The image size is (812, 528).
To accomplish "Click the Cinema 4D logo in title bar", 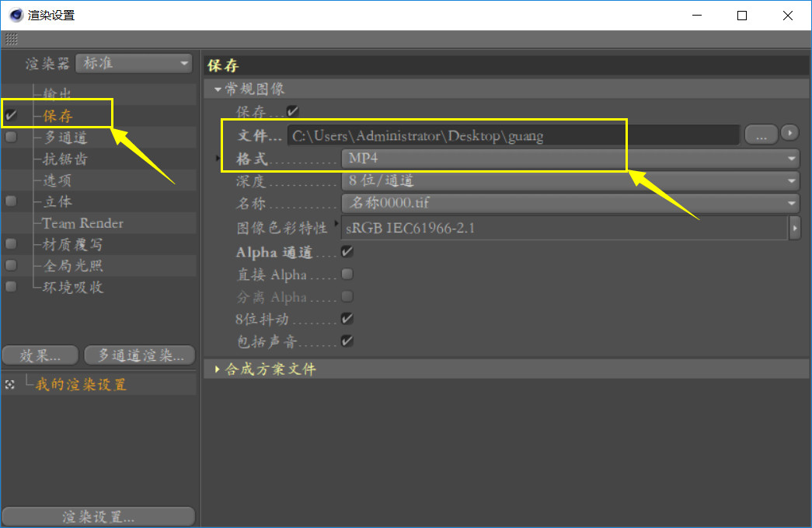I will (16, 16).
